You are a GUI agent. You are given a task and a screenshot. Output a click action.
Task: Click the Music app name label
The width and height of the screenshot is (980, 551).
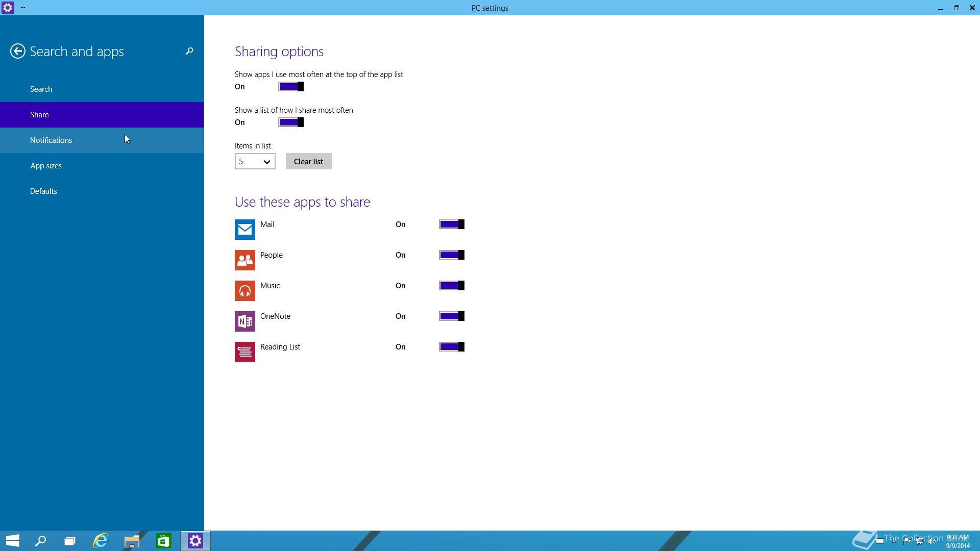tap(270, 286)
